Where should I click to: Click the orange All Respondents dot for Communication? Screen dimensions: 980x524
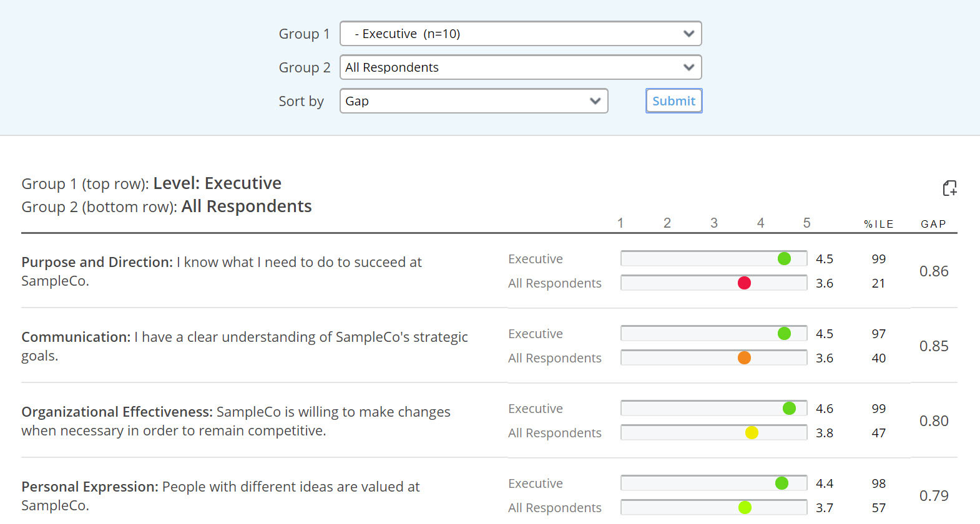pos(744,358)
